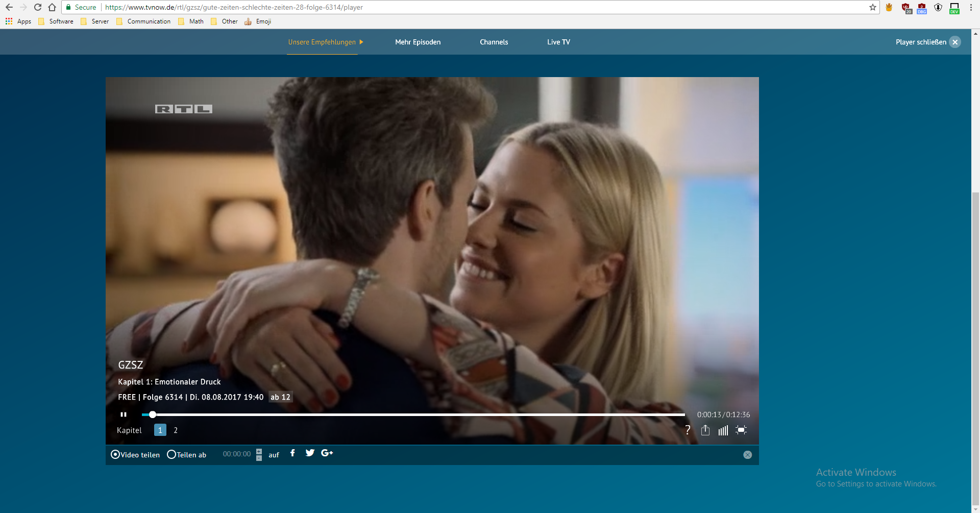This screenshot has height=513, width=980.
Task: Share the video on Google+
Action: (327, 453)
